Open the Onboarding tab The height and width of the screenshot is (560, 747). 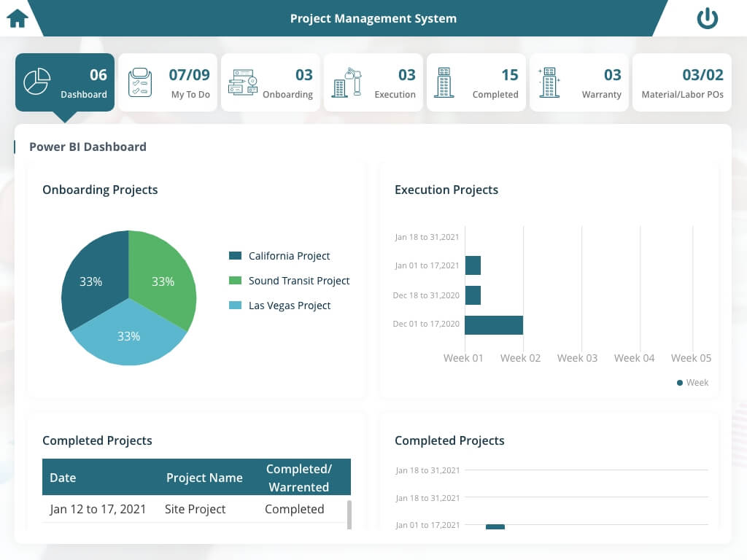[x=271, y=82]
